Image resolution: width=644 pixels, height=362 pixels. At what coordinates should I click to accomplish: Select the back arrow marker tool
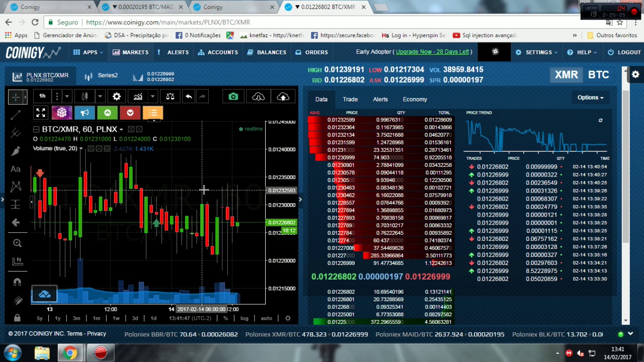(16, 222)
